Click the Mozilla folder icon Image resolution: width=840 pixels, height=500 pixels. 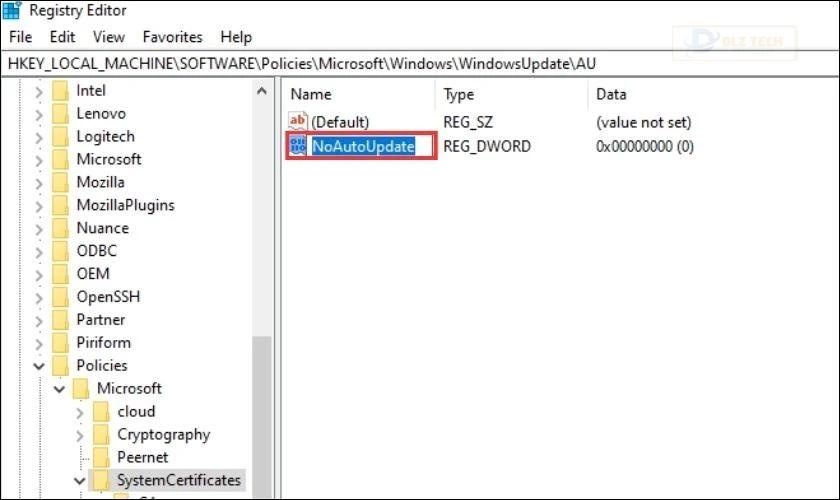(x=61, y=182)
